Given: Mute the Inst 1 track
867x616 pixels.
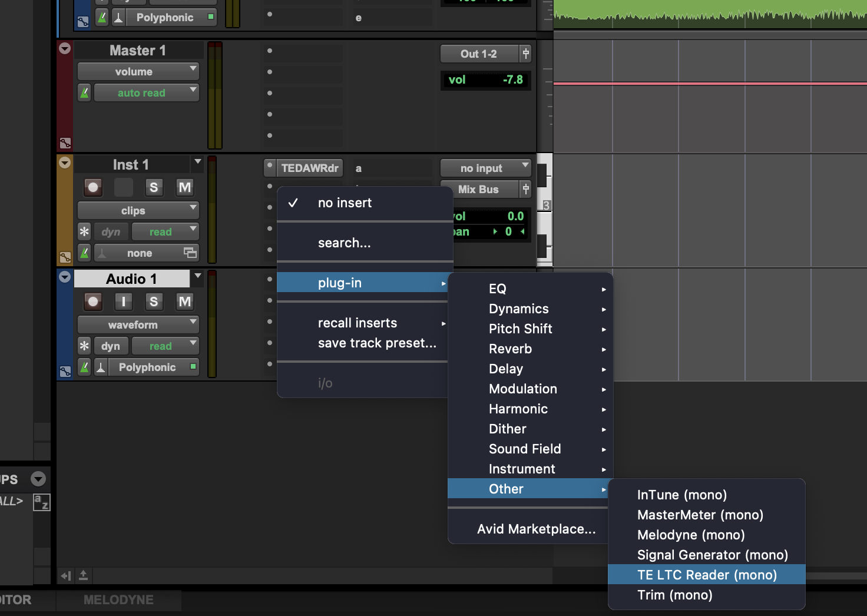Looking at the screenshot, I should 184,187.
